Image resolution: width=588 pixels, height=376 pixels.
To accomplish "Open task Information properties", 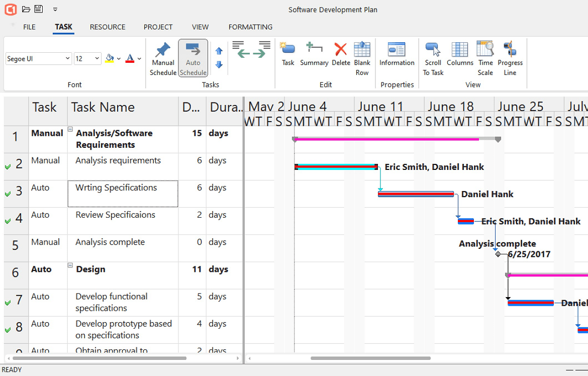I will (397, 54).
